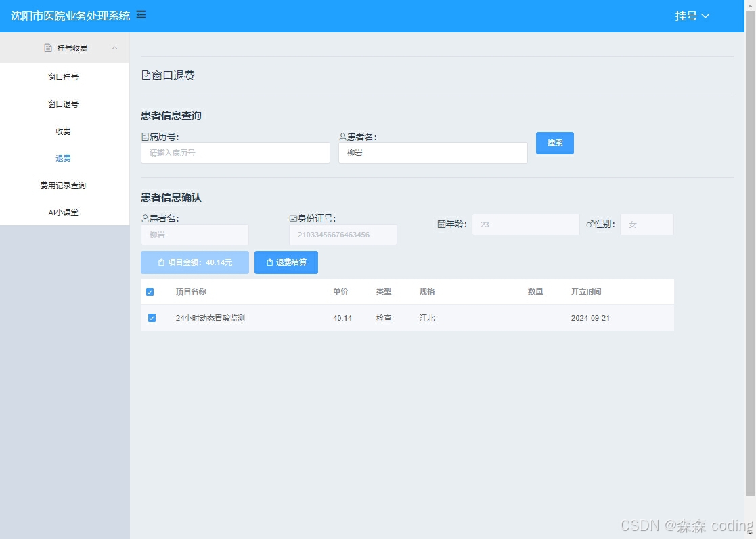The width and height of the screenshot is (756, 539).
Task: Click the 搜索 button
Action: (x=554, y=143)
